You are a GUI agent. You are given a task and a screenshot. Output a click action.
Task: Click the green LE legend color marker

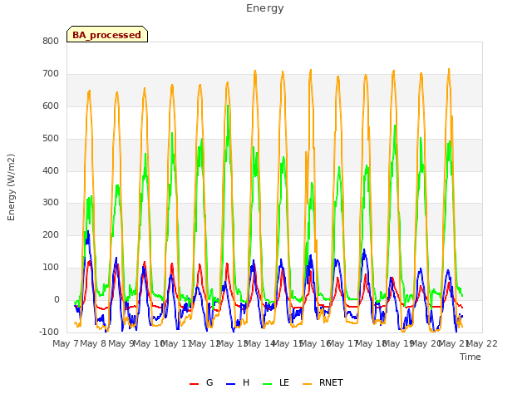[x=267, y=384]
